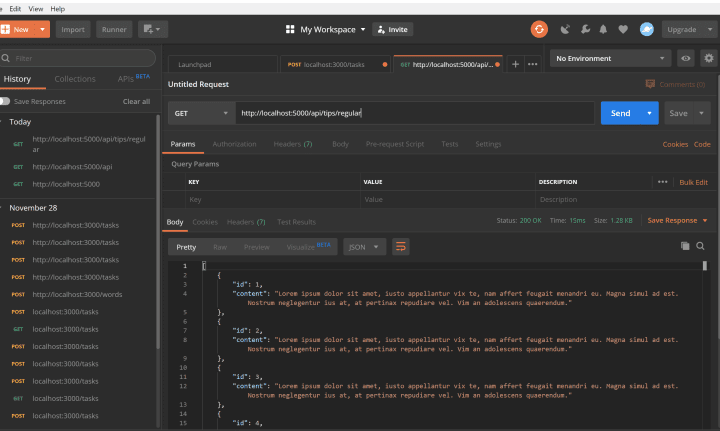The image size is (720, 431).
Task: Copy response using the copy icon
Action: click(685, 246)
